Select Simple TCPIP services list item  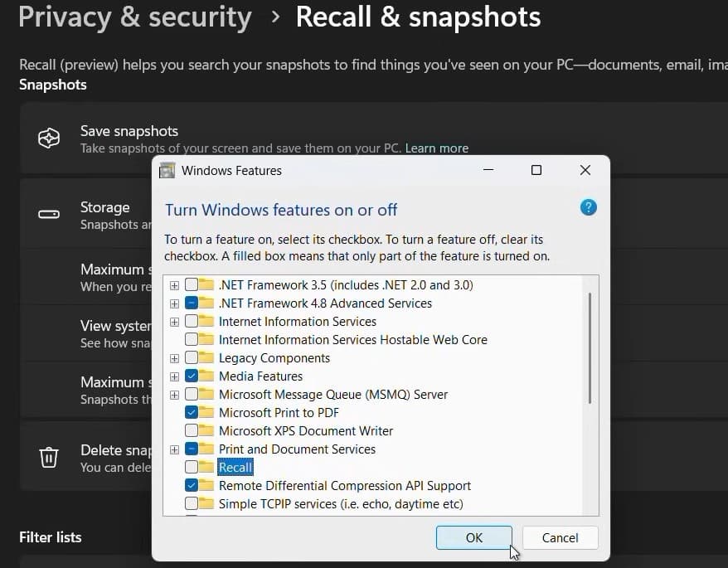(340, 504)
